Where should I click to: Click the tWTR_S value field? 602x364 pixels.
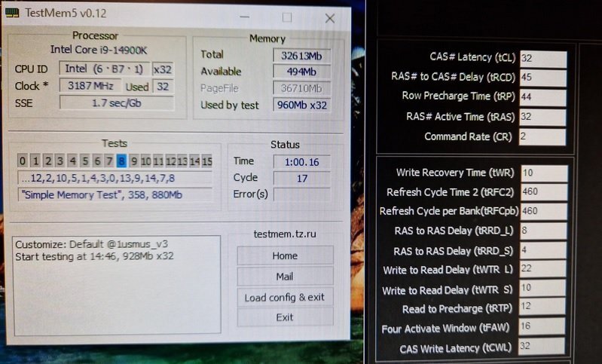543,288
